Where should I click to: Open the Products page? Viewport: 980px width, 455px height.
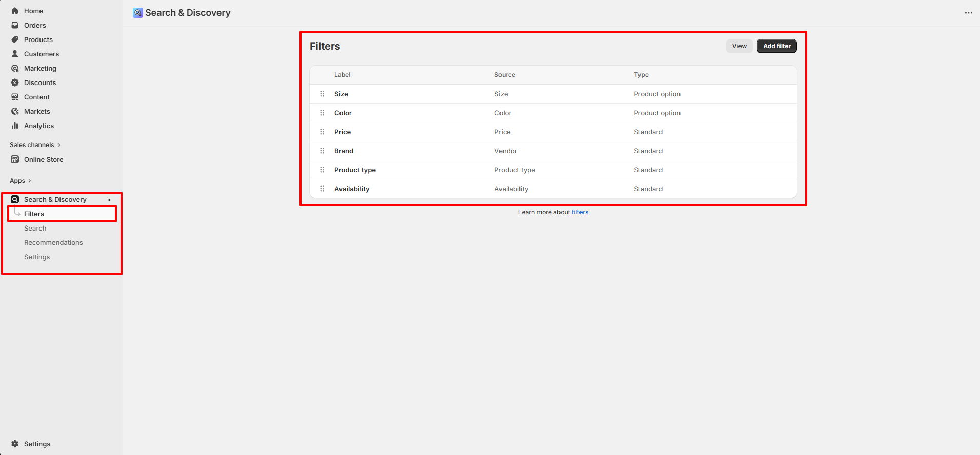(x=38, y=39)
